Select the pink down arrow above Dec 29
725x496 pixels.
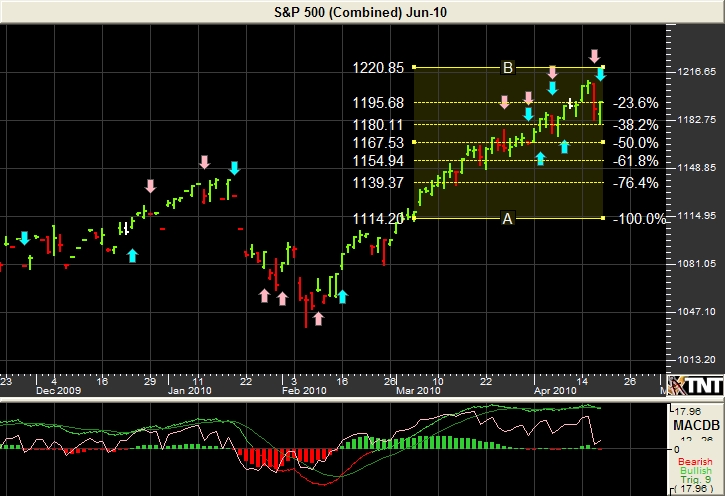tap(150, 186)
